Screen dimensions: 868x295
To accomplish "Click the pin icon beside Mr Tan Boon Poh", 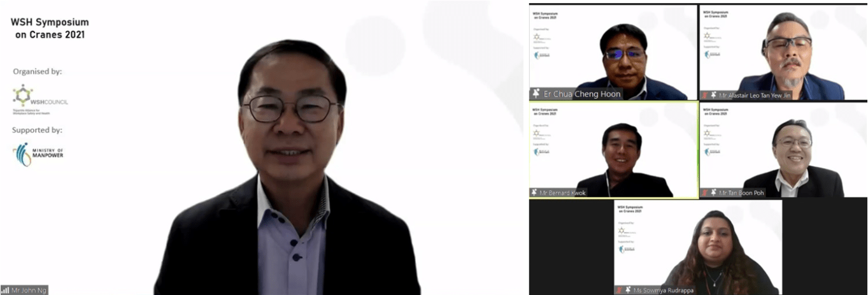I will point(714,192).
